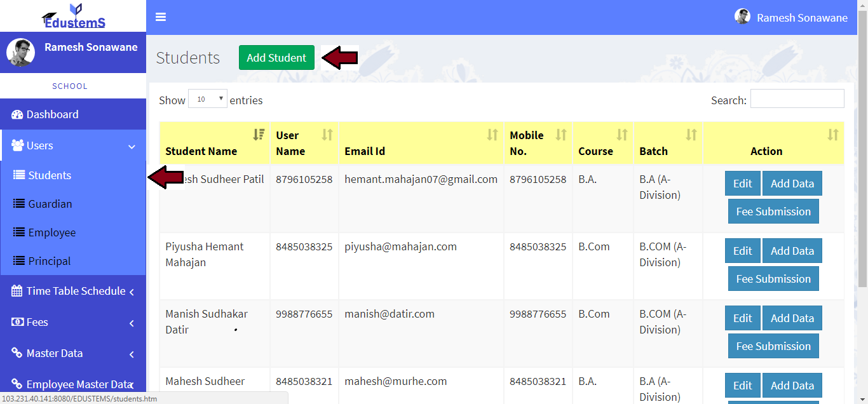868x404 pixels.
Task: Click Ramesh Sonawane sidebar profile photo
Action: (x=20, y=52)
